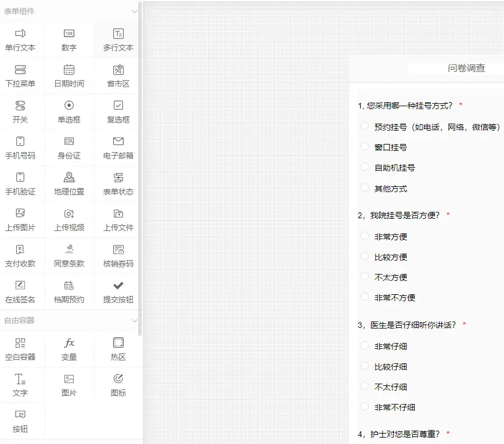Click the 提交按钮 submit button component
The width and height of the screenshot is (504, 444).
(x=118, y=292)
